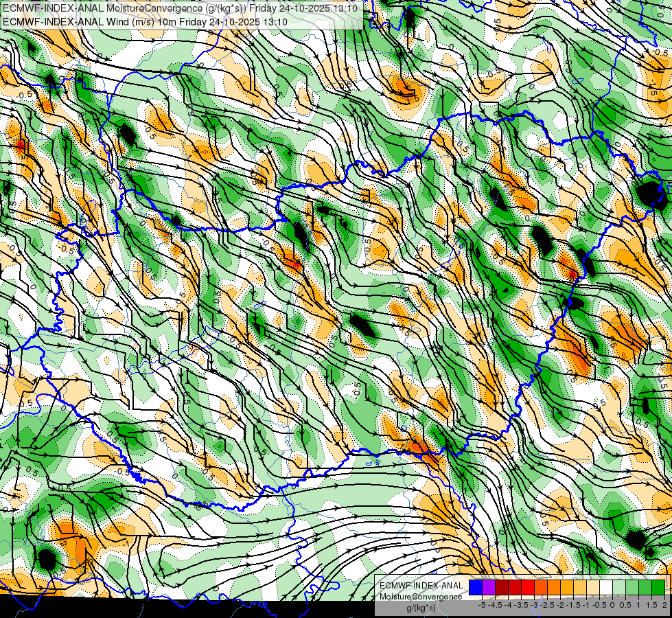The width and height of the screenshot is (672, 618).
Task: Click the legend tick label -4.5
Action: (495, 605)
